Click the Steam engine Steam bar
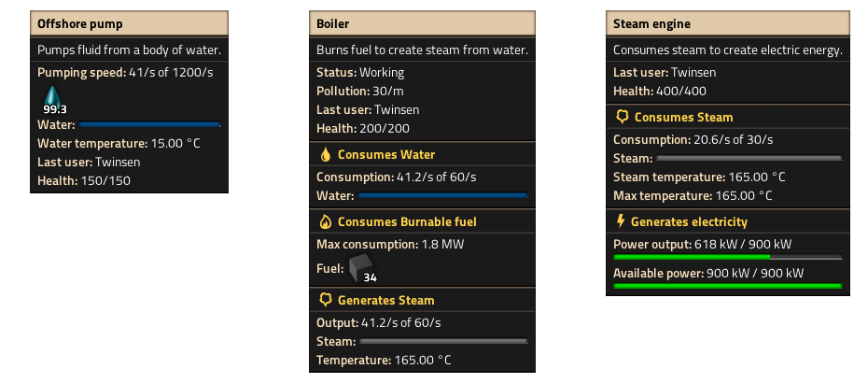 point(749,159)
